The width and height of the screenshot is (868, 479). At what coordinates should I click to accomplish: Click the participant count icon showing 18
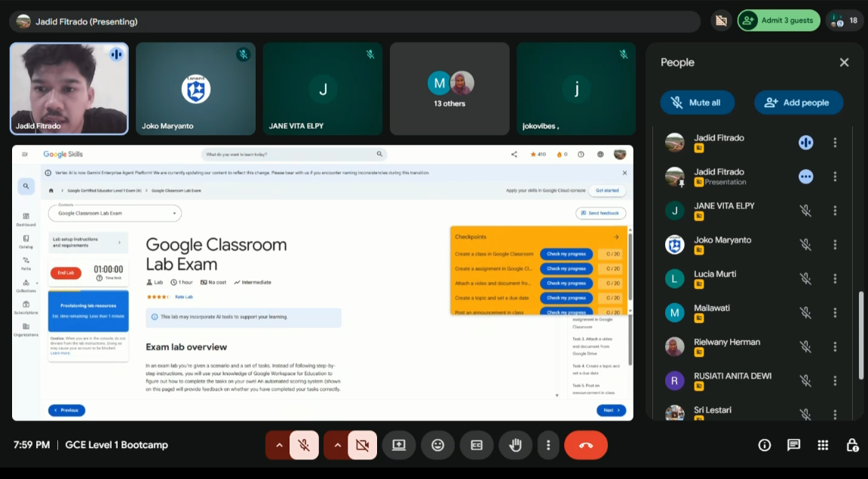(x=844, y=21)
